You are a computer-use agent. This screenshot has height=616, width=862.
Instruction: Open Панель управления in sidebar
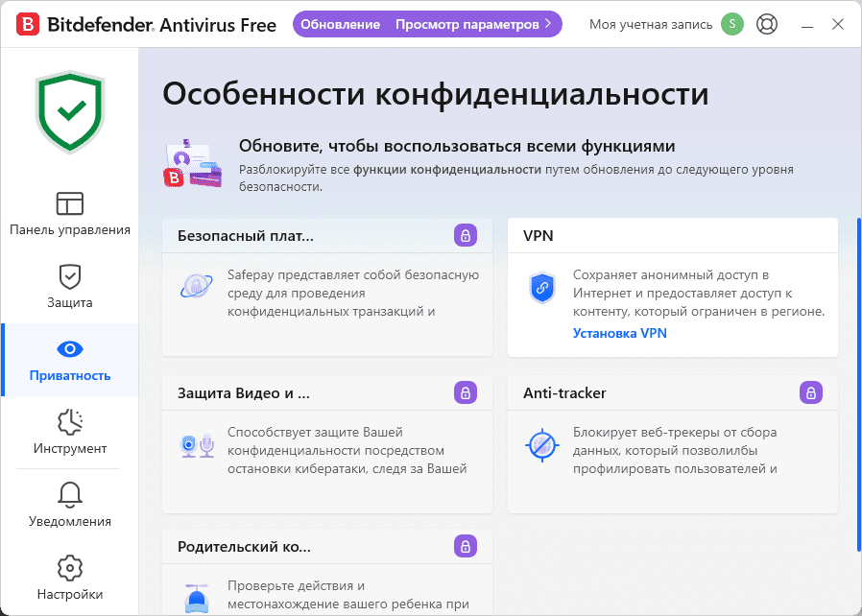coord(70,214)
